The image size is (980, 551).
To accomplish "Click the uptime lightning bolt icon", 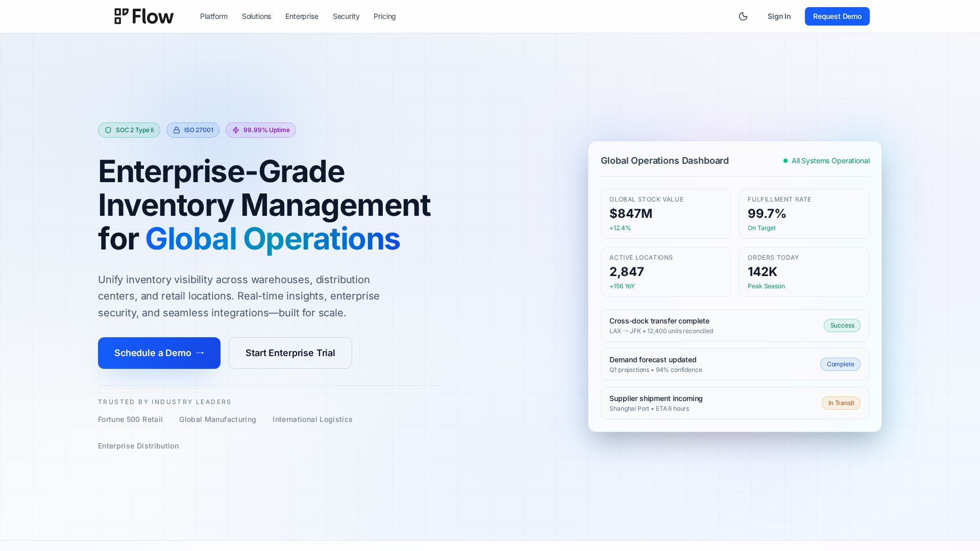I will point(236,130).
